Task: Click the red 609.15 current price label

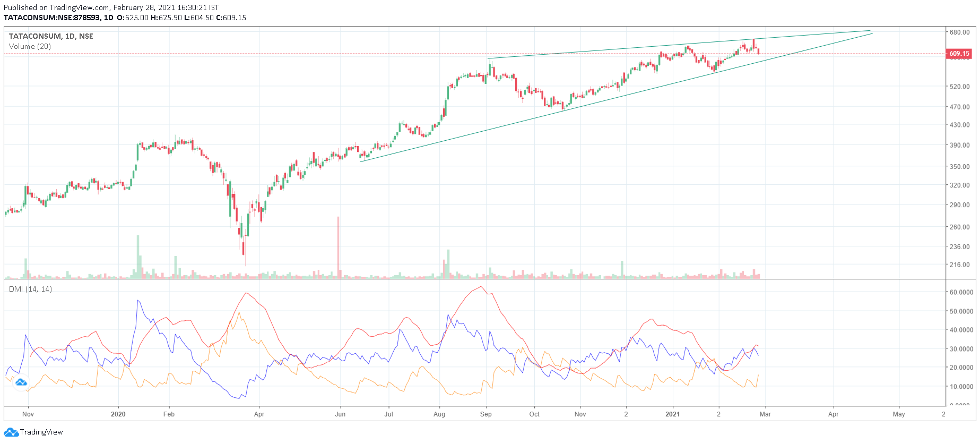Action: (959, 54)
